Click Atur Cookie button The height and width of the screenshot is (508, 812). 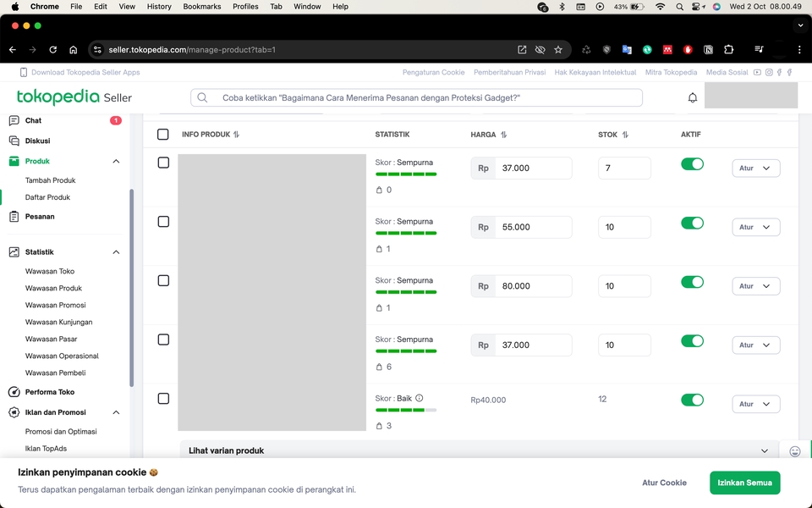tap(665, 483)
